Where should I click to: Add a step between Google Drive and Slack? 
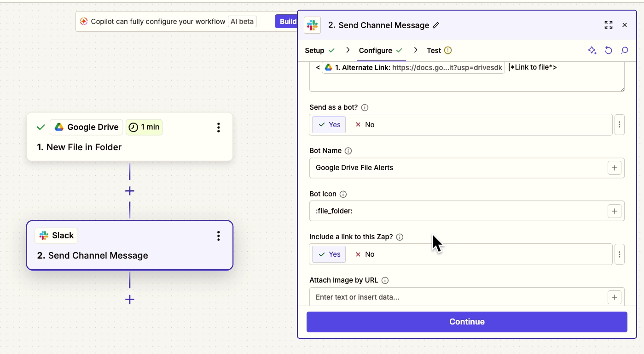(130, 191)
